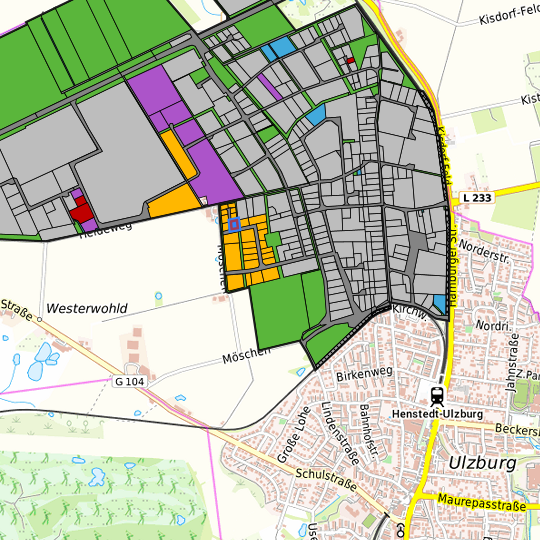Select the G 104 road shield
The width and height of the screenshot is (540, 540).
coord(129,382)
